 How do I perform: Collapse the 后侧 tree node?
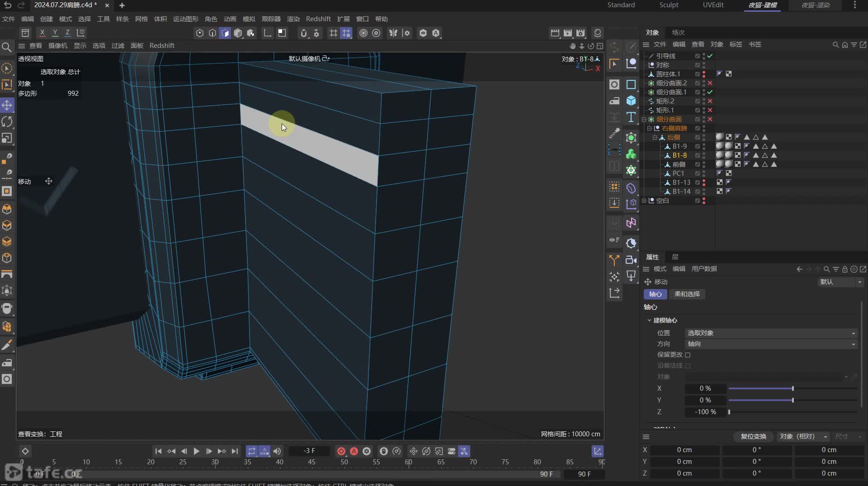point(655,137)
